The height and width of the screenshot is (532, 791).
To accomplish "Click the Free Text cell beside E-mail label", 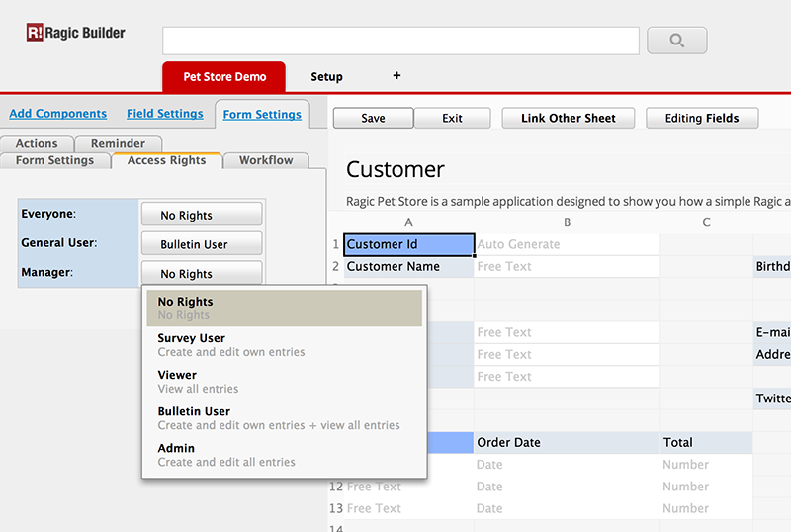I will [x=567, y=332].
